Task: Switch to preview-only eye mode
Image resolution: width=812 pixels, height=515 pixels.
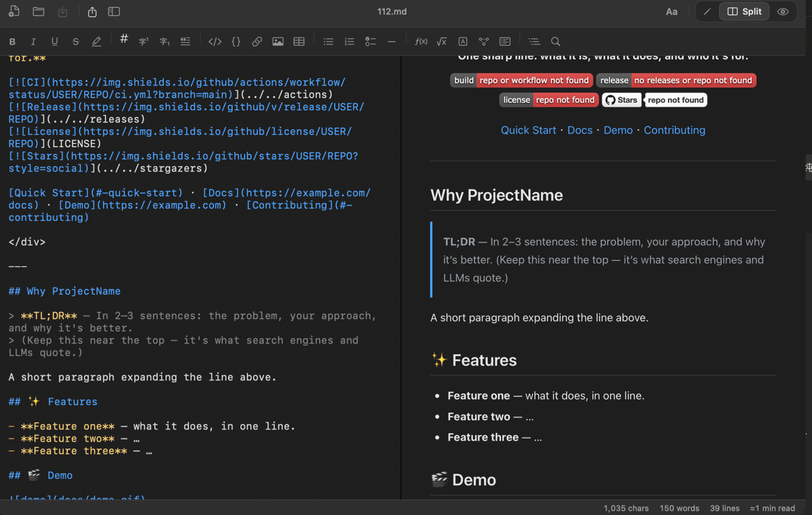Action: (783, 11)
